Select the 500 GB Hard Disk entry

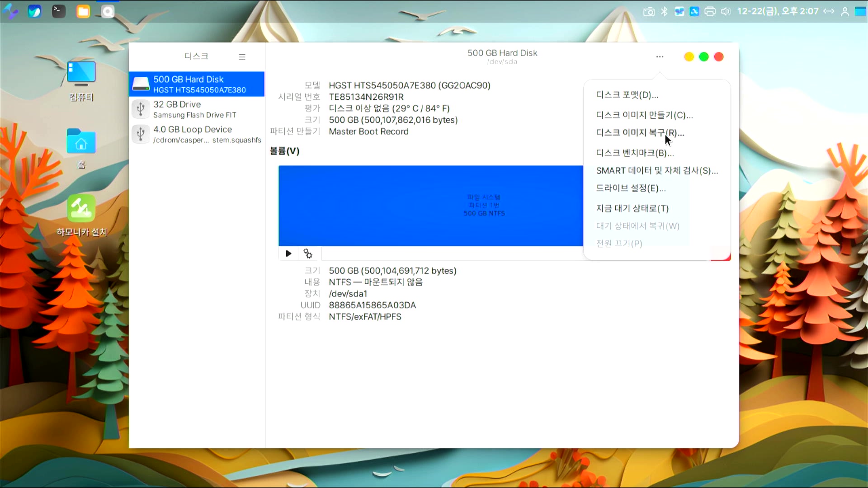(x=197, y=84)
